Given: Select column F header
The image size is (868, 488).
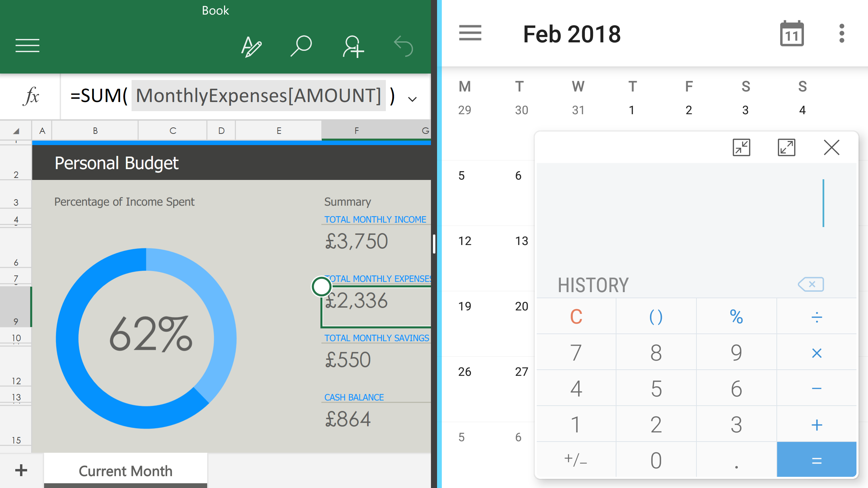Looking at the screenshot, I should (356, 131).
